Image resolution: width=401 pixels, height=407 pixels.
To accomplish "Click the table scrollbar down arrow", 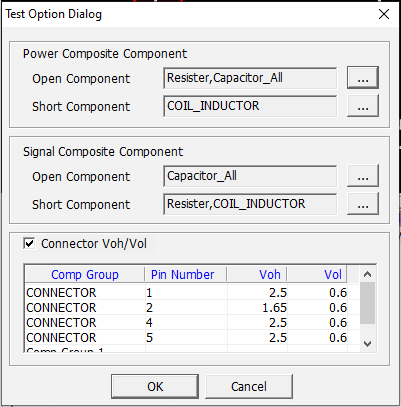I will pyautogui.click(x=368, y=344).
